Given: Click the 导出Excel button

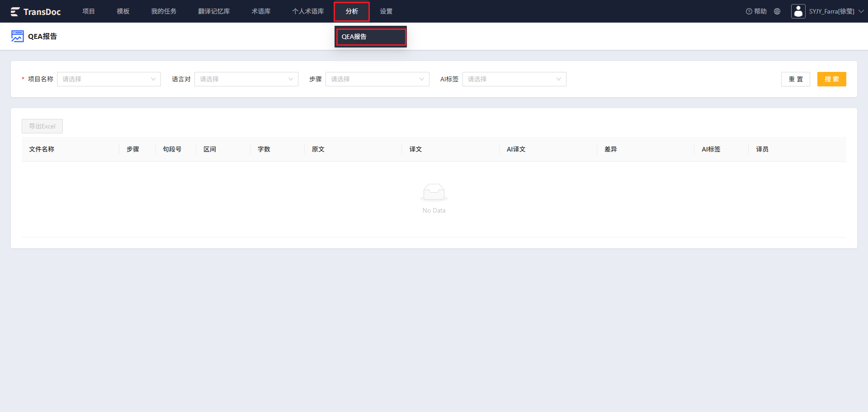Looking at the screenshot, I should coord(42,126).
